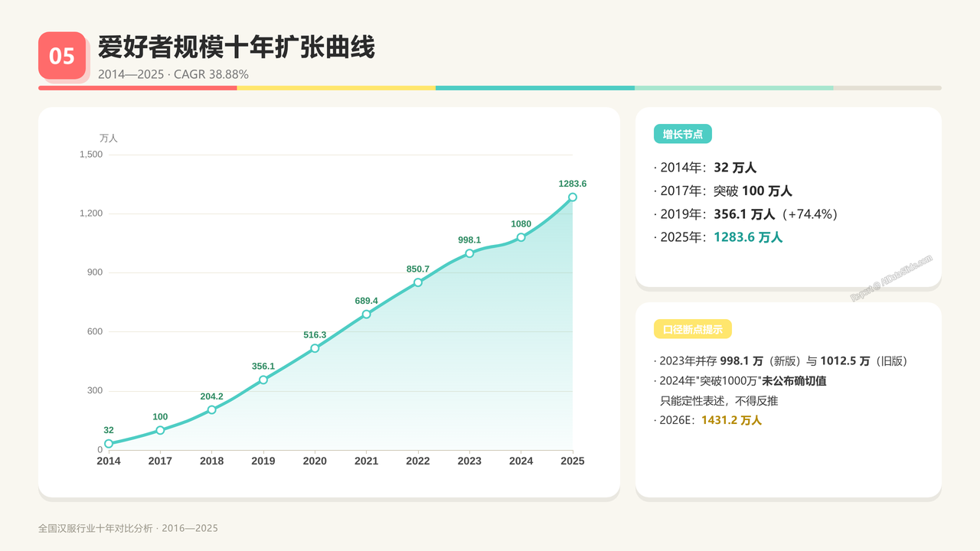This screenshot has height=551, width=980.
Task: Click the 2021 x-axis year label
Action: (367, 461)
